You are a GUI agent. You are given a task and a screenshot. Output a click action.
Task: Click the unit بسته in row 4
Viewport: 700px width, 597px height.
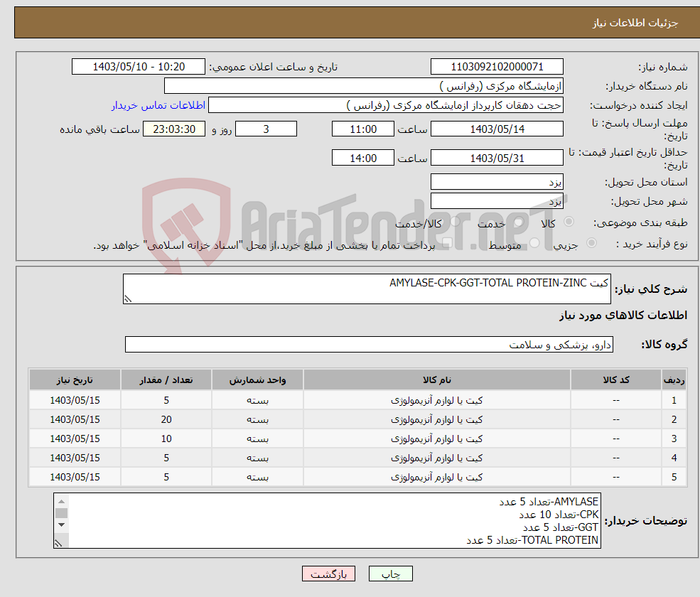[257, 458]
